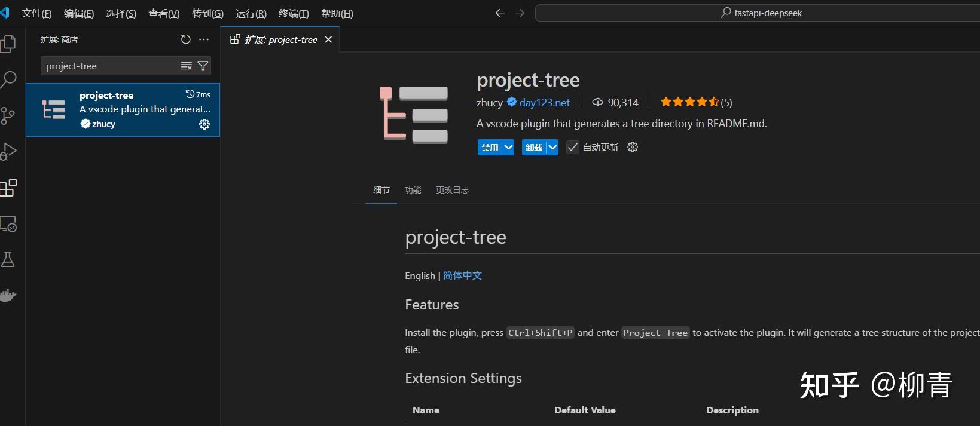Click the Project Tree inline code

[655, 333]
